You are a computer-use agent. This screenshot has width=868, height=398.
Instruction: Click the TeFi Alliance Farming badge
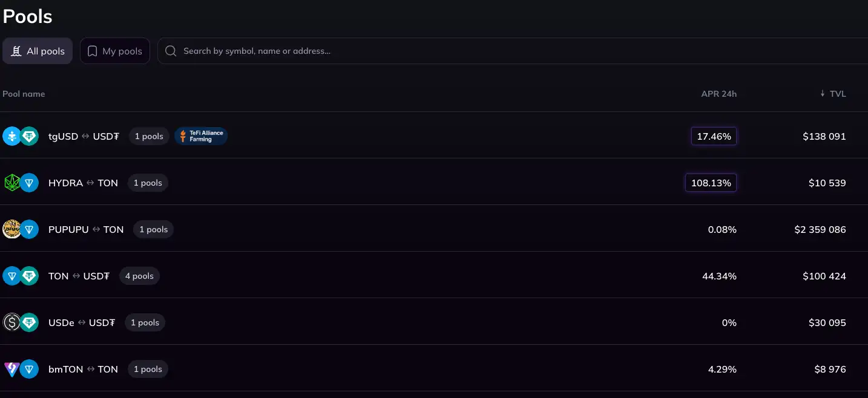(x=201, y=136)
